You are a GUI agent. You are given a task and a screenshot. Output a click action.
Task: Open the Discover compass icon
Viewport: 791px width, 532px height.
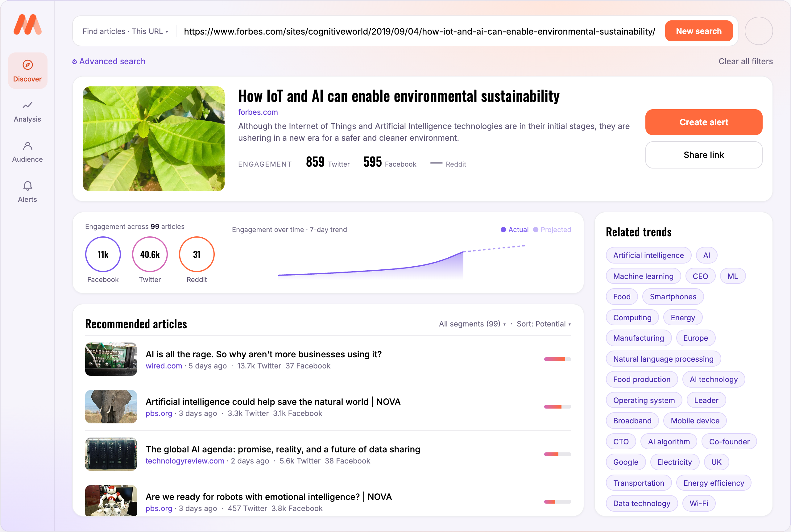[x=27, y=64]
